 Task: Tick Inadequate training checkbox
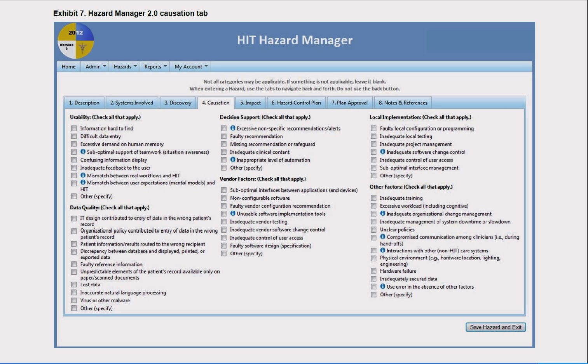pyautogui.click(x=373, y=198)
